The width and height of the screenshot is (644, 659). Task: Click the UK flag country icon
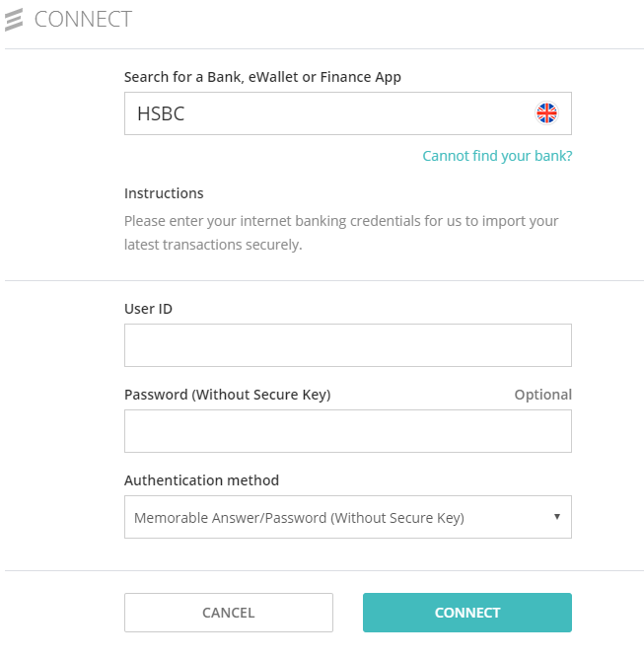tap(546, 113)
